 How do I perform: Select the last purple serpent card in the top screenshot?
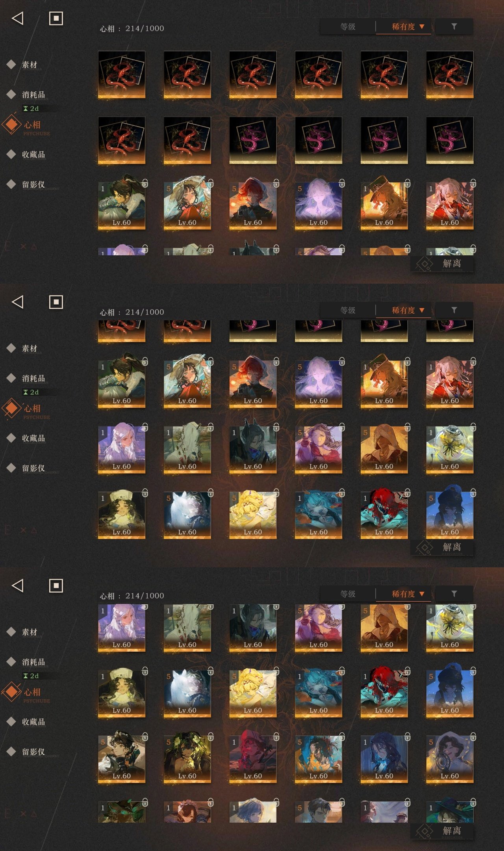point(450,140)
